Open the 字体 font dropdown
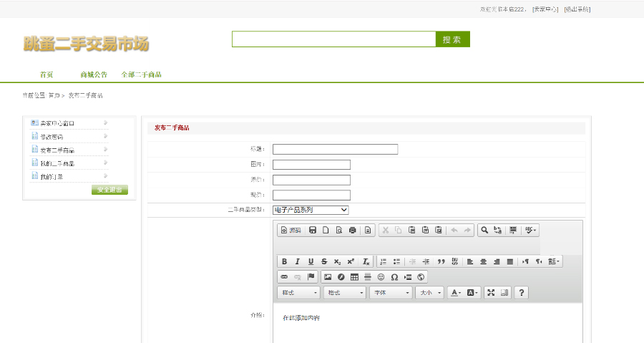644x343 pixels. coord(391,292)
